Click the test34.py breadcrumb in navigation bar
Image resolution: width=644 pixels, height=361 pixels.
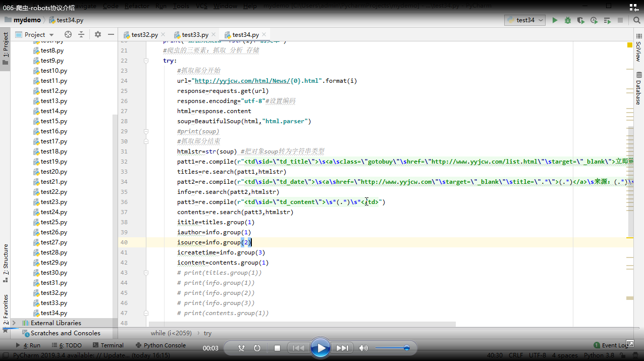click(x=66, y=20)
